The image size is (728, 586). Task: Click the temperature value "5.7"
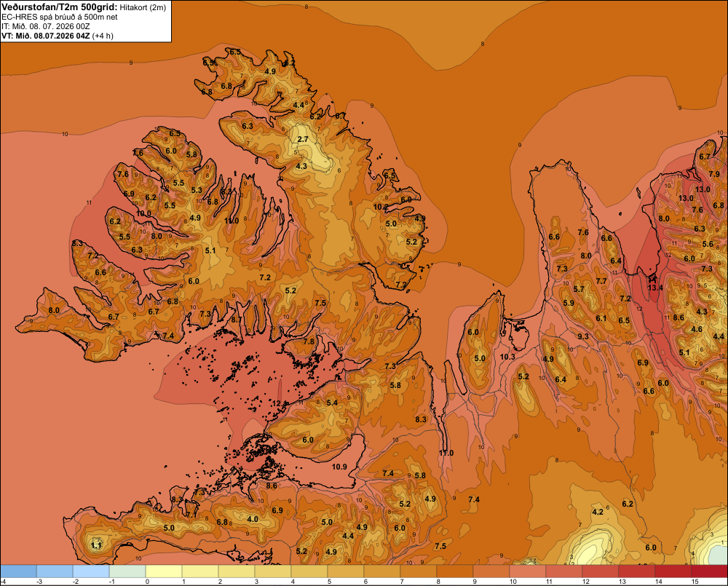pos(579,289)
